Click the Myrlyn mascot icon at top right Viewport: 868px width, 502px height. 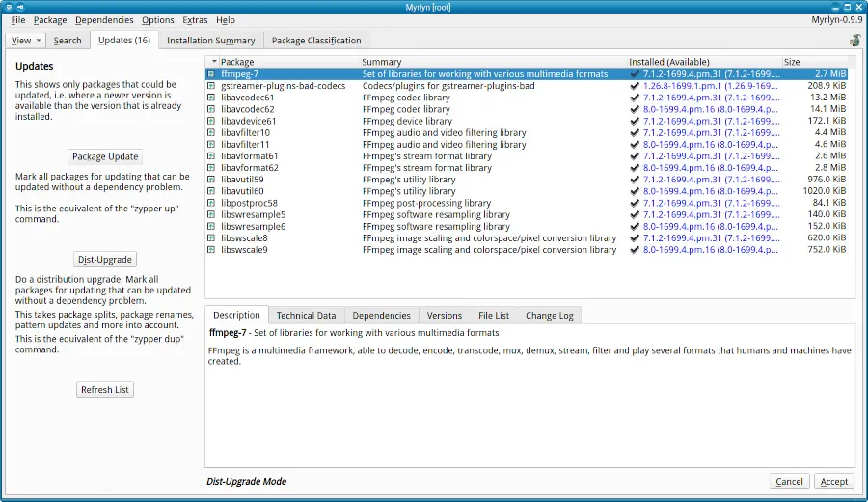854,41
